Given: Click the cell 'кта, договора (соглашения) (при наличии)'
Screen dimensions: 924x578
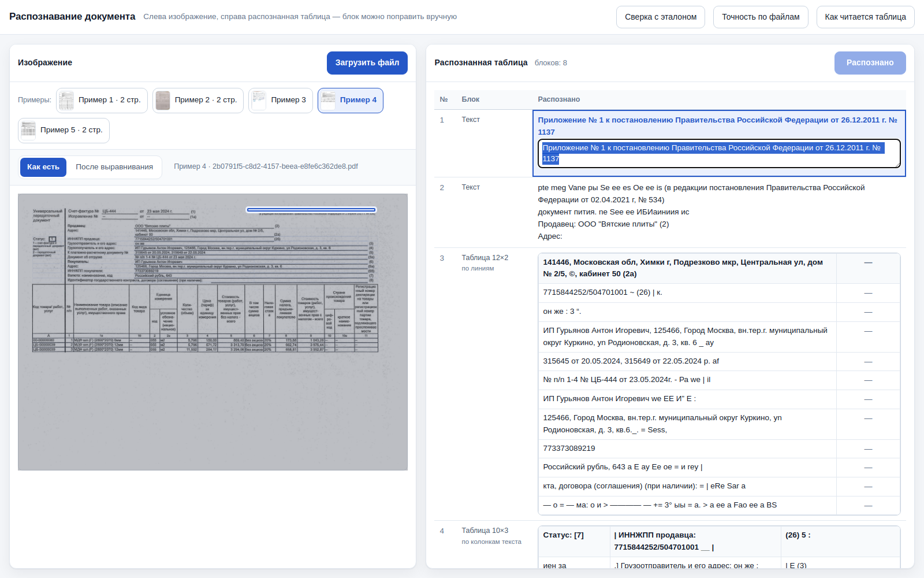Looking at the screenshot, I should point(687,486).
